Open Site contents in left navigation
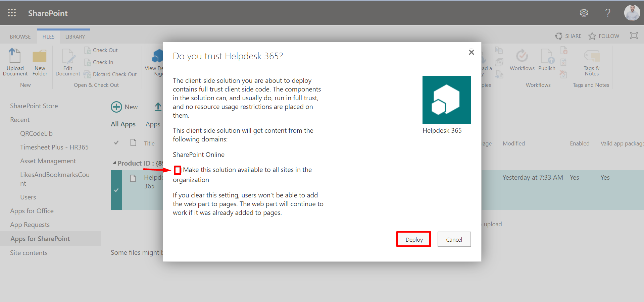 pyautogui.click(x=29, y=253)
